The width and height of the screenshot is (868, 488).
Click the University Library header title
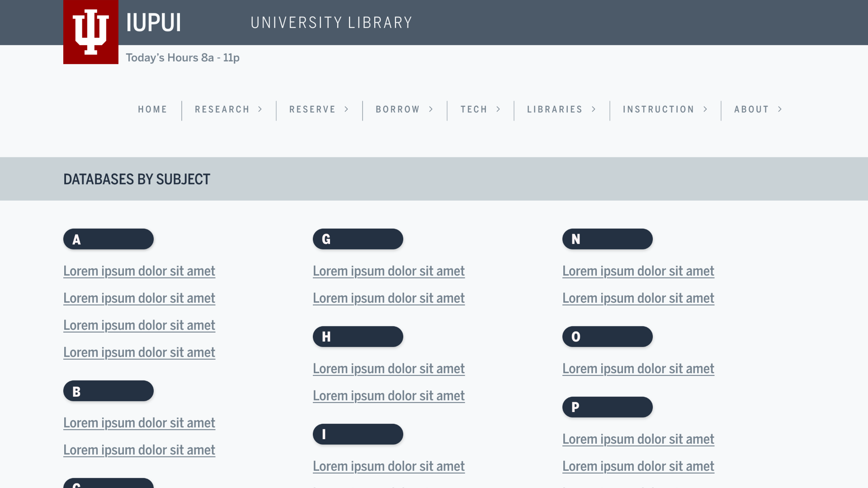331,23
